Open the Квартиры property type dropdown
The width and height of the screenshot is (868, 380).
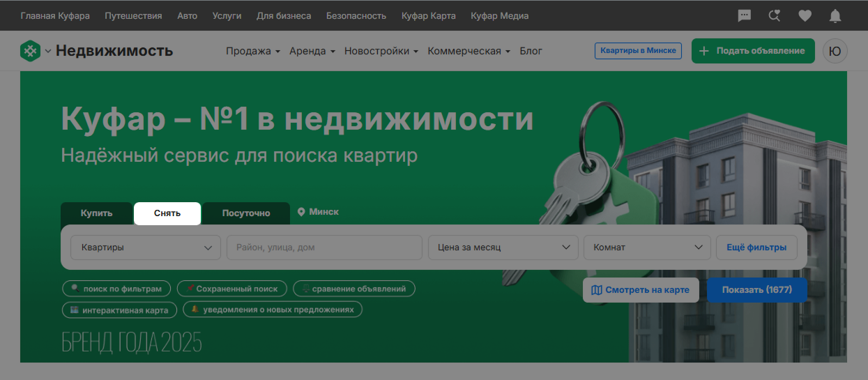click(x=146, y=248)
